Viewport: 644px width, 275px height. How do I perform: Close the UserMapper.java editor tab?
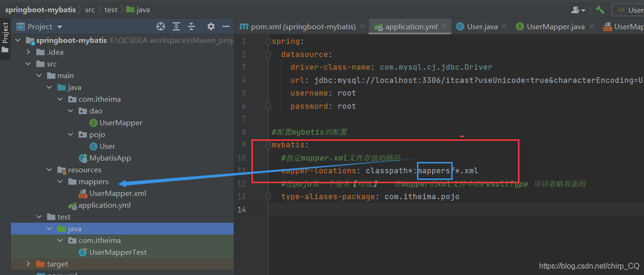click(591, 27)
